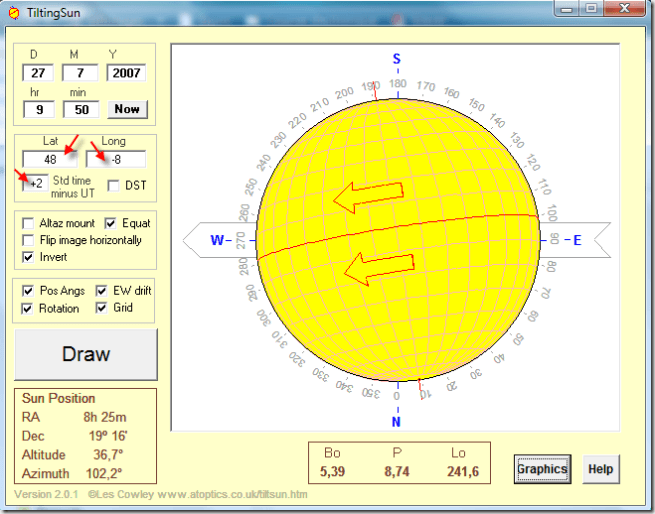Image resolution: width=655 pixels, height=514 pixels.
Task: Check Flip image horizontally
Action: (x=28, y=240)
